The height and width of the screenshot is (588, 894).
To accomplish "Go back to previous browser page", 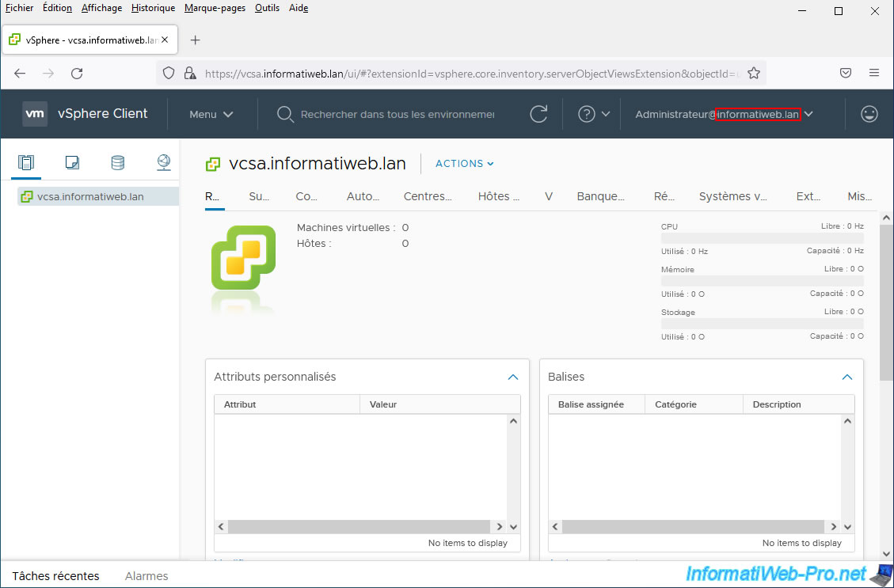I will [x=20, y=73].
